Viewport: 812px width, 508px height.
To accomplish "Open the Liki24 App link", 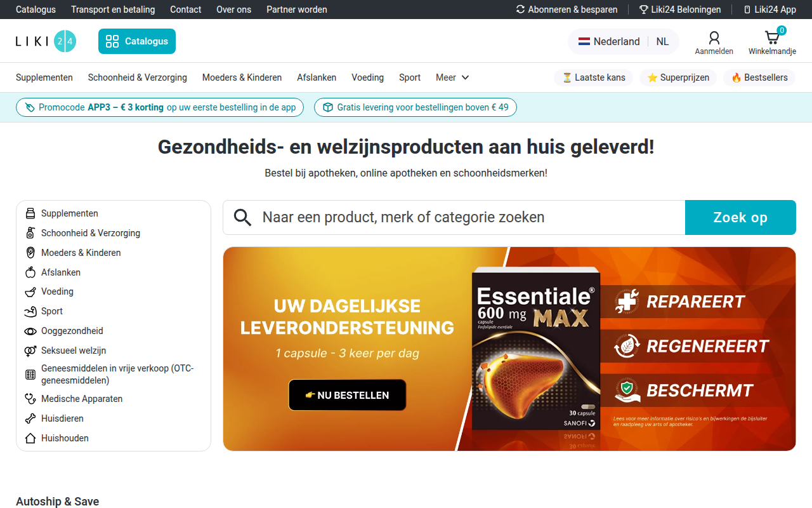I will pyautogui.click(x=769, y=10).
